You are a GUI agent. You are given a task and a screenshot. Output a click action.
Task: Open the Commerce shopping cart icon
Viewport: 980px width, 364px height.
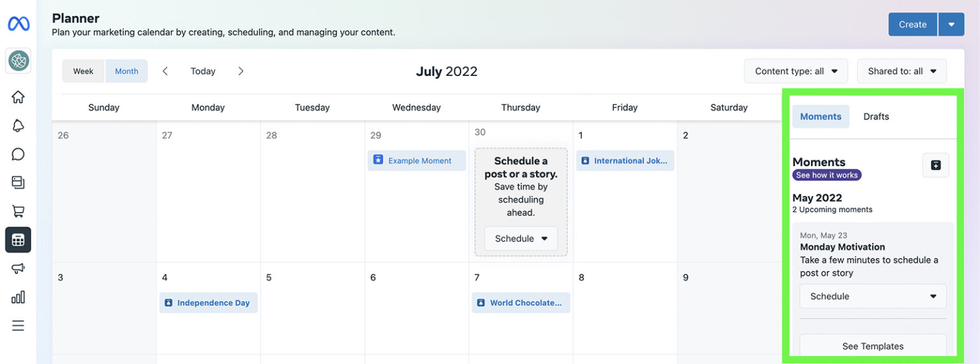click(x=18, y=211)
